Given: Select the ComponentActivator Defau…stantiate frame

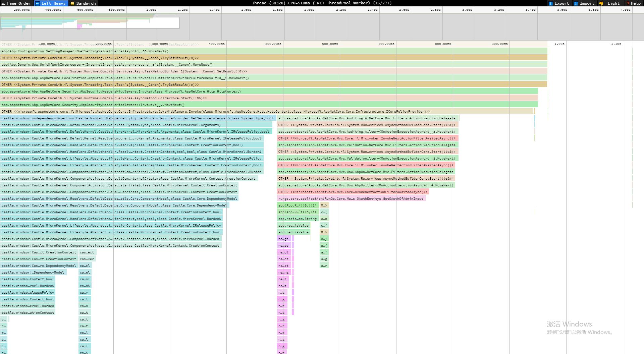Looking at the screenshot, I should point(119,185).
